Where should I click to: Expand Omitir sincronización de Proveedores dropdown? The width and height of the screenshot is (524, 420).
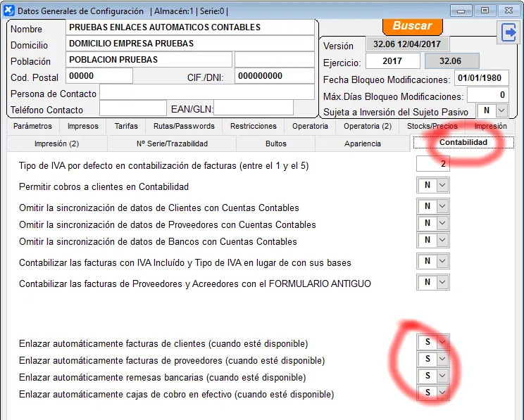pyautogui.click(x=442, y=224)
